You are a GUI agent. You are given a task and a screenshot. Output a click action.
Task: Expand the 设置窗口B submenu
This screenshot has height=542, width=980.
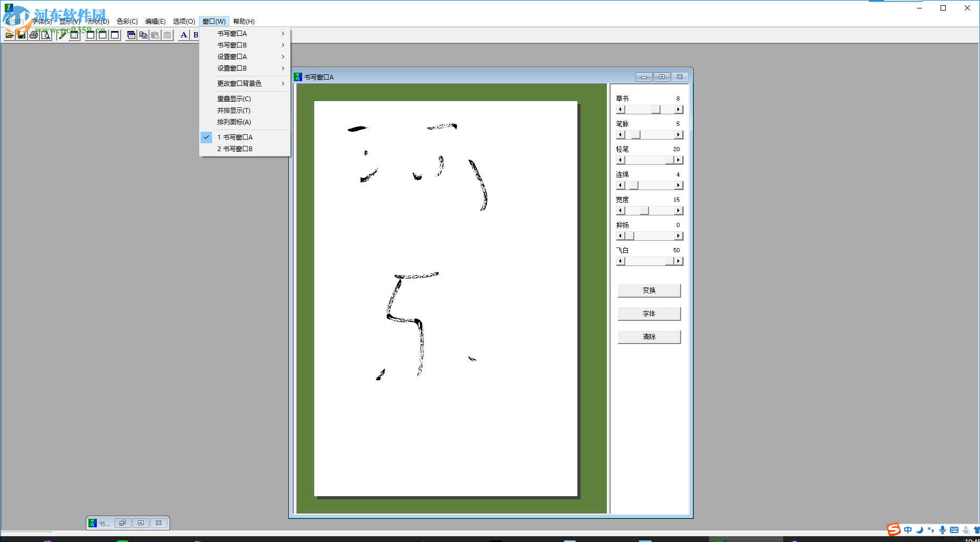click(245, 68)
